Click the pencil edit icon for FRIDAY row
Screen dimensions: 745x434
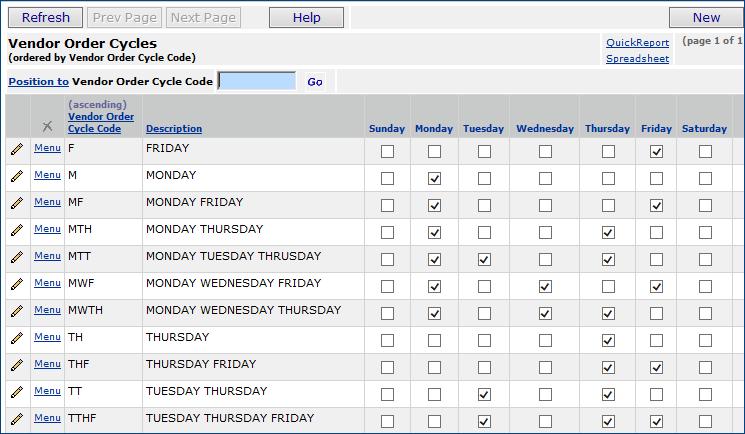pyautogui.click(x=16, y=150)
